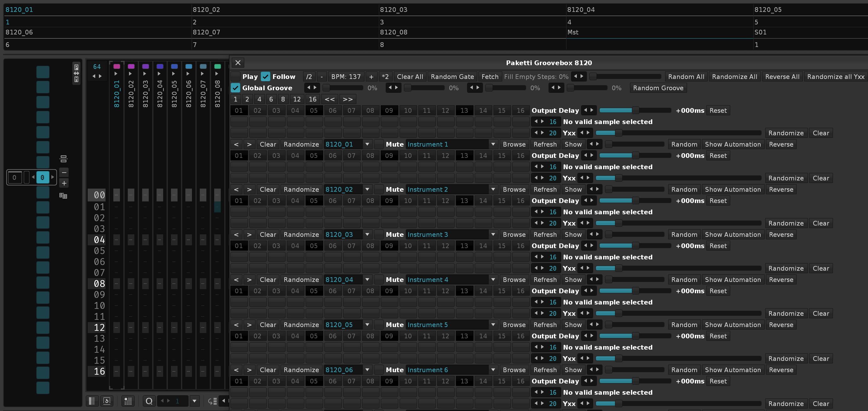Click the insert sequence section icon
The image size is (868, 411).
click(63, 159)
